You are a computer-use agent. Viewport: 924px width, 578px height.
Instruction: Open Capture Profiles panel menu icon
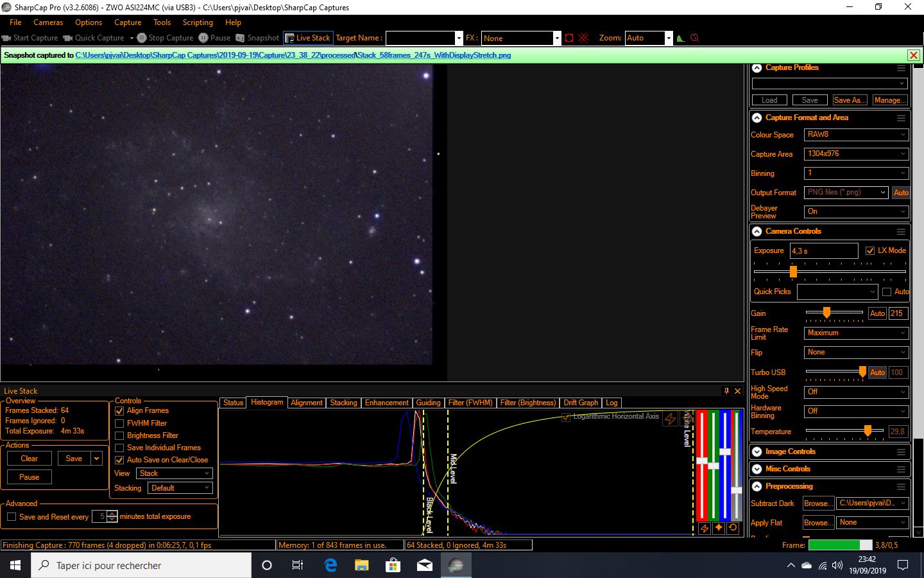pos(901,67)
